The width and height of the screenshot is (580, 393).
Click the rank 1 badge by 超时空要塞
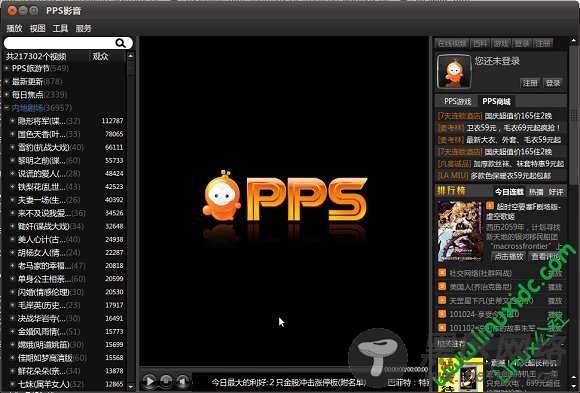(x=490, y=205)
